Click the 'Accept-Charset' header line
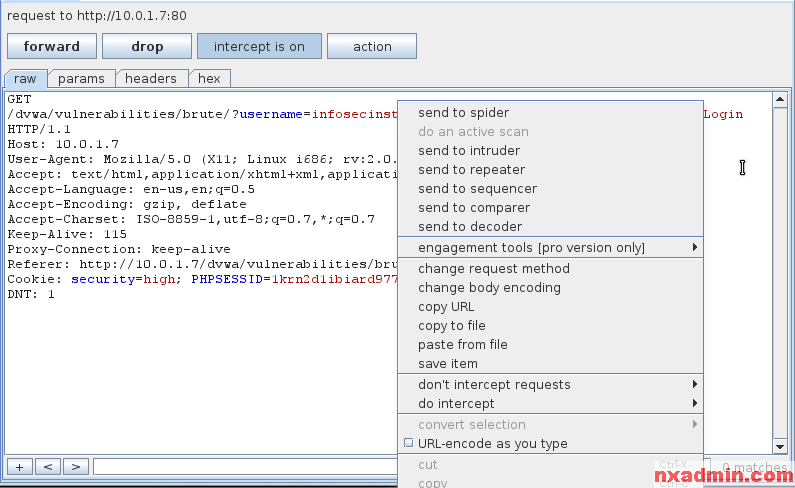Viewport: 795px width, 488px height. pos(191,219)
